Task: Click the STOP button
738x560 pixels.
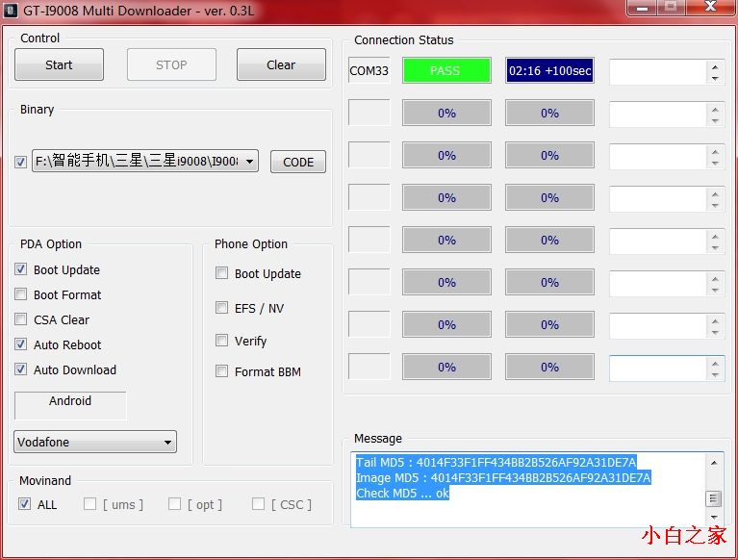Action: tap(171, 64)
